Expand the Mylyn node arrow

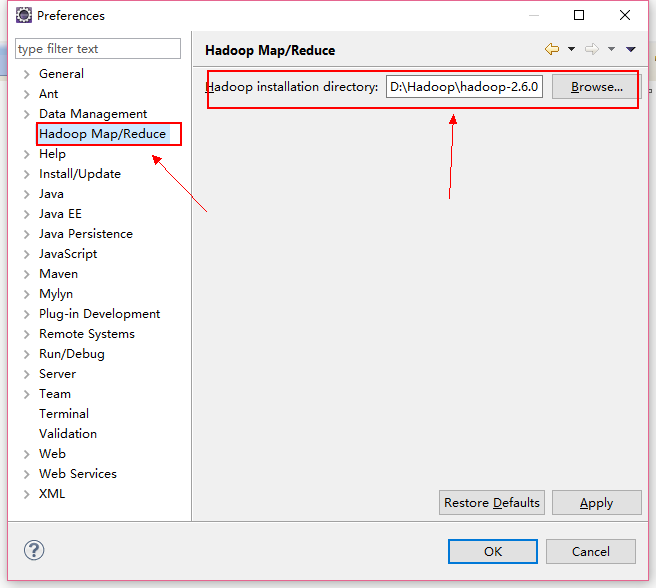pos(27,295)
